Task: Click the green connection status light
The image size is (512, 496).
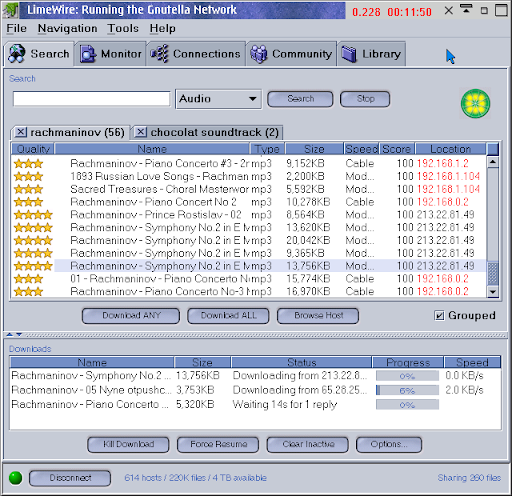Action: (x=16, y=478)
